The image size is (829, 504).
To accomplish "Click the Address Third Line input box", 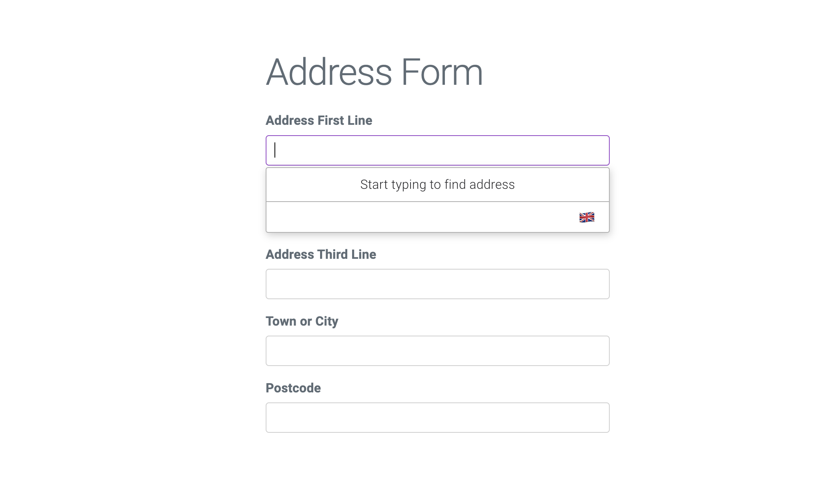I will point(438,284).
